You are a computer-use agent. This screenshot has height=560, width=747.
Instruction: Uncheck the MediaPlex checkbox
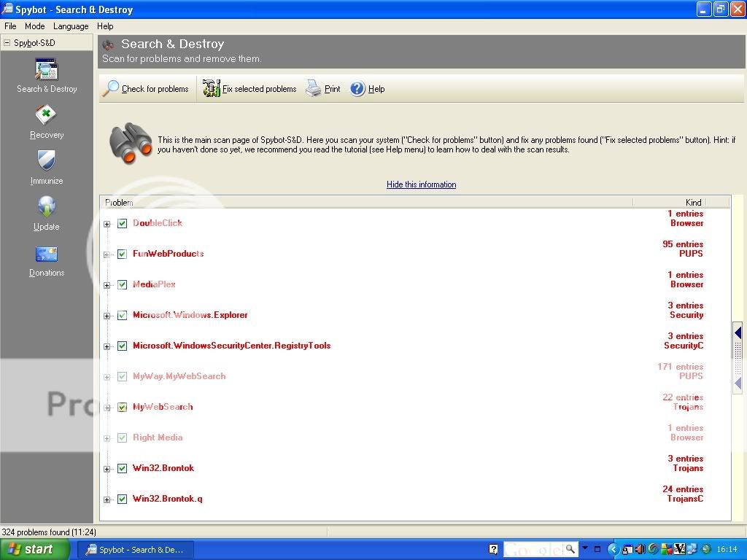122,285
